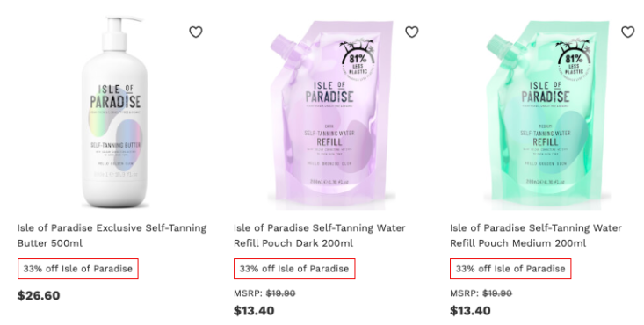Screen dimensions: 644x325
Task: Click struck-through MSRP of Medium Pouch
Action: (497, 293)
